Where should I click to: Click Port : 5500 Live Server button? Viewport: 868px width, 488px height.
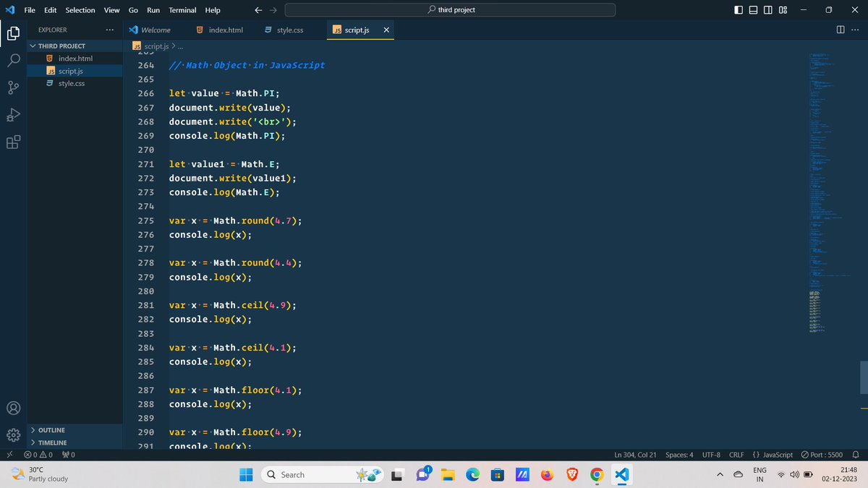(x=822, y=455)
